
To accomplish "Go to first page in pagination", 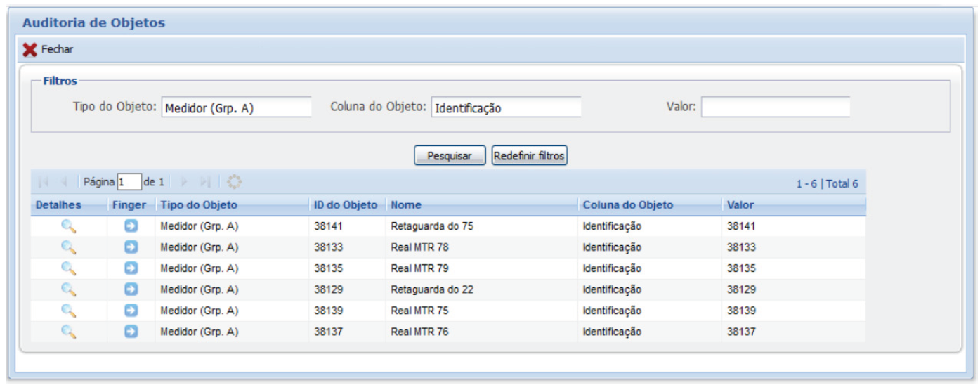I will (44, 182).
